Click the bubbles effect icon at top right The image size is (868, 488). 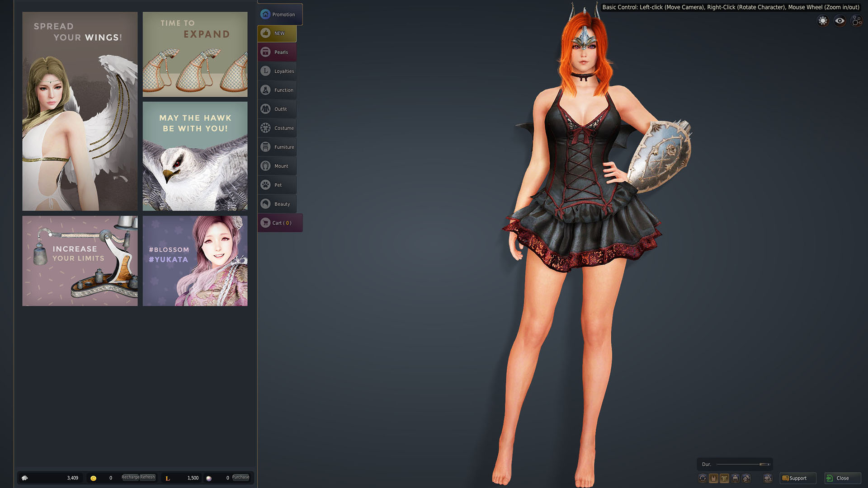(x=856, y=21)
